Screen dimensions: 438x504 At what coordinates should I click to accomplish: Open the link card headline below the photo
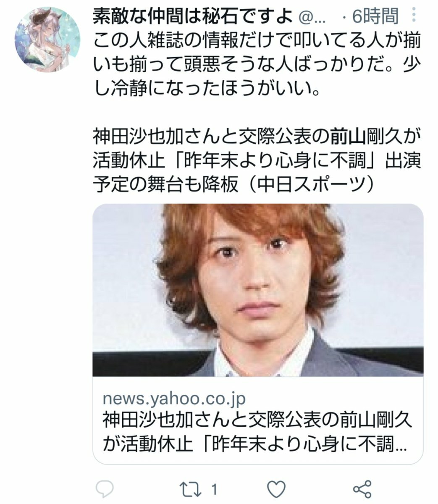pos(257,431)
